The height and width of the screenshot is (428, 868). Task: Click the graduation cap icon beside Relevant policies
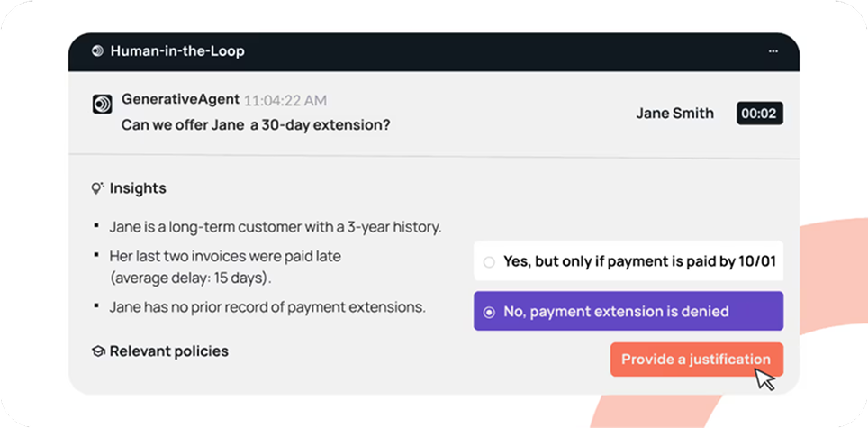tap(98, 351)
